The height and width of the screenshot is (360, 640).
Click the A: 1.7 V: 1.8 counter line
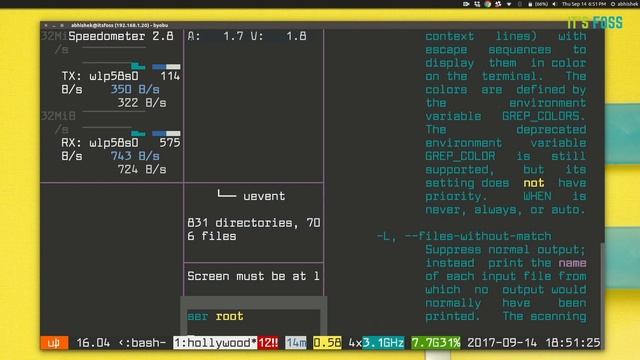247,36
